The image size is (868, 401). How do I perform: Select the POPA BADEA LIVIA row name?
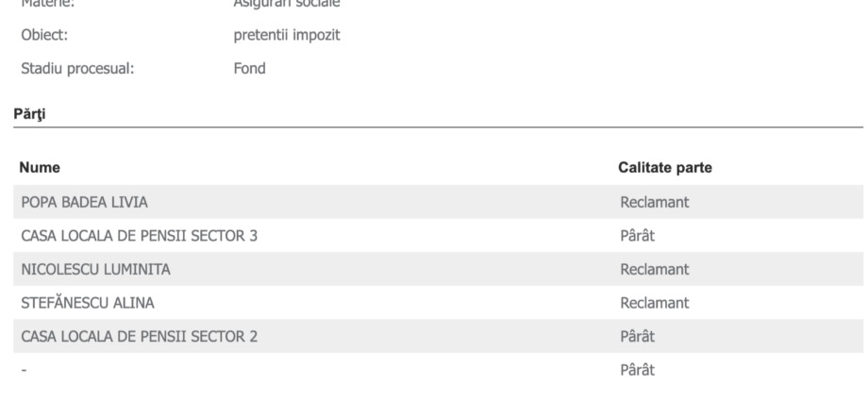point(84,202)
